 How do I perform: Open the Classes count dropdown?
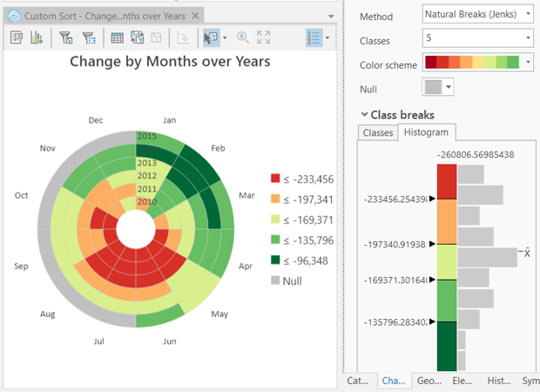pyautogui.click(x=478, y=39)
